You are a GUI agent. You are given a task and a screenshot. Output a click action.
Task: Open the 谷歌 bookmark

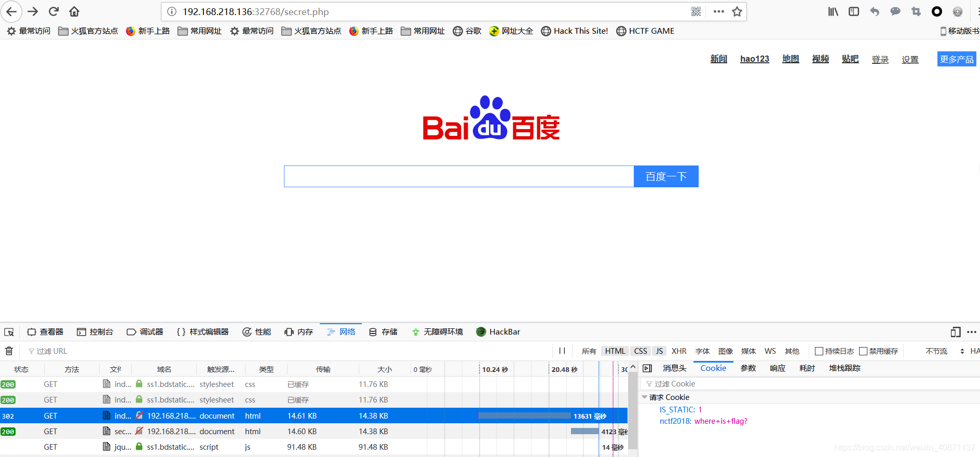[467, 31]
